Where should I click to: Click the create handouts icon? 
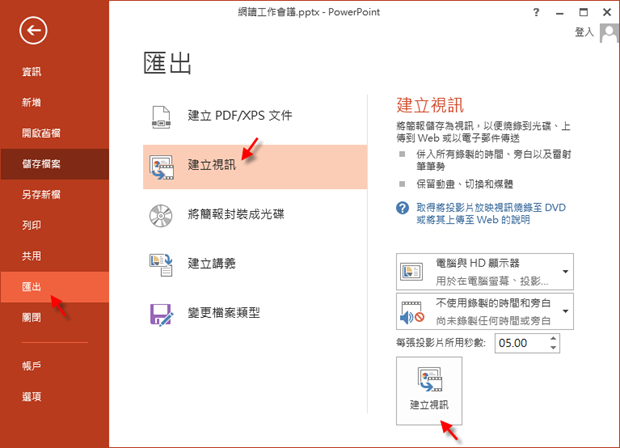(x=161, y=265)
